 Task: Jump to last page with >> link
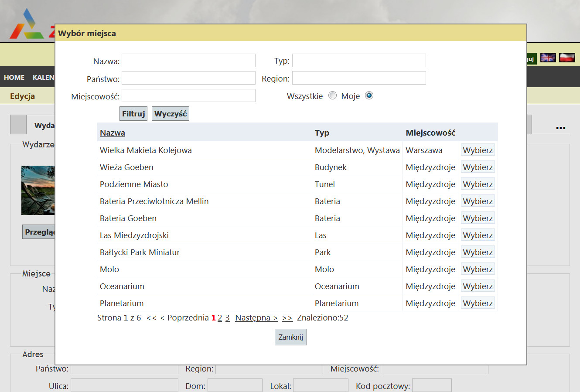(287, 318)
